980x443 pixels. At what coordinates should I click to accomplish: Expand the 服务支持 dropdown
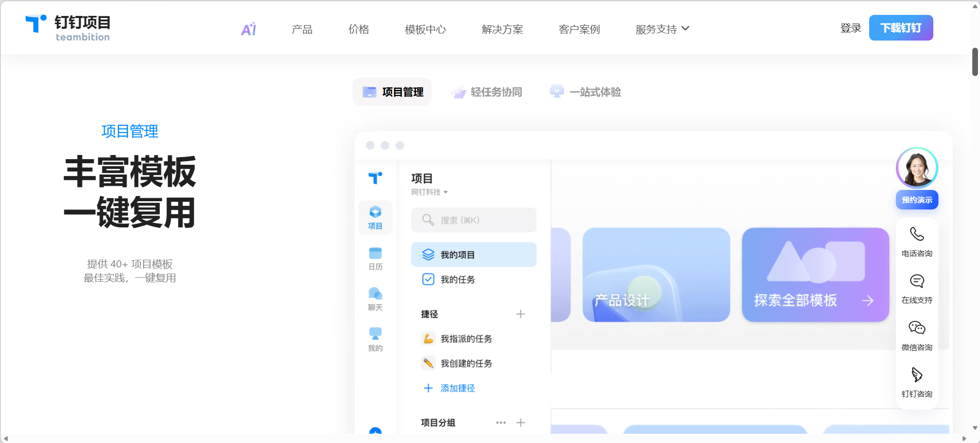pos(662,29)
